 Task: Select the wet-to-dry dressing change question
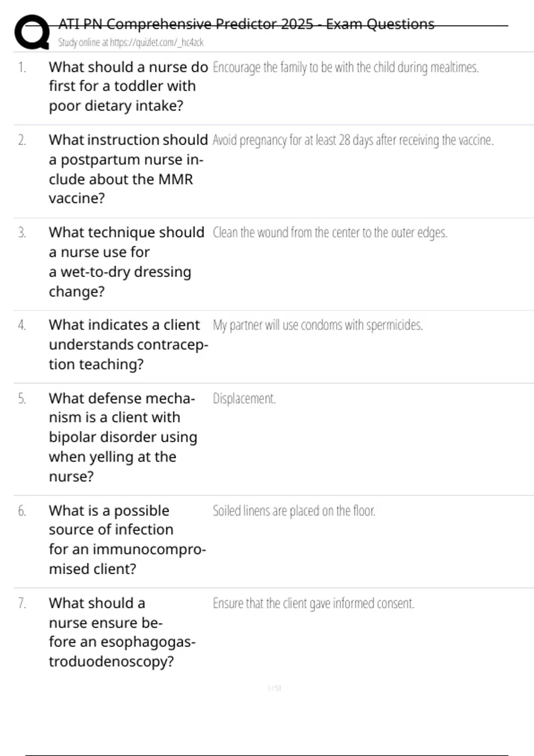click(x=126, y=261)
